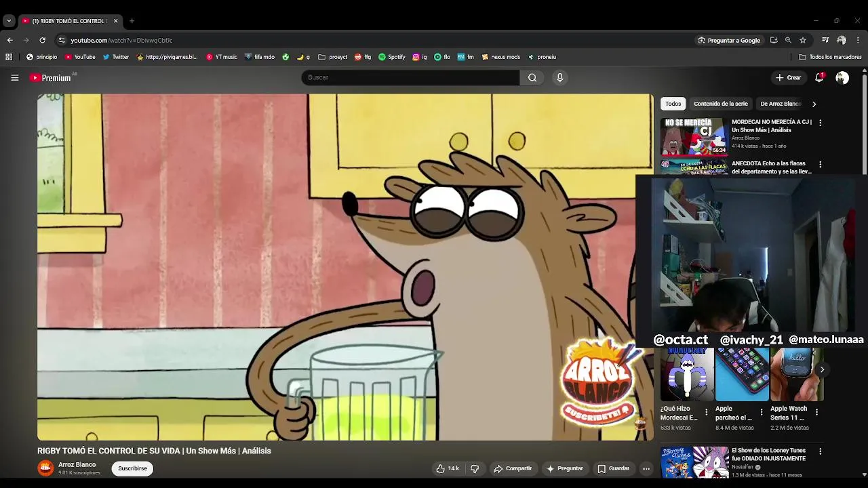
Task: Open options for Apple Watch Series short
Action: pos(816,412)
